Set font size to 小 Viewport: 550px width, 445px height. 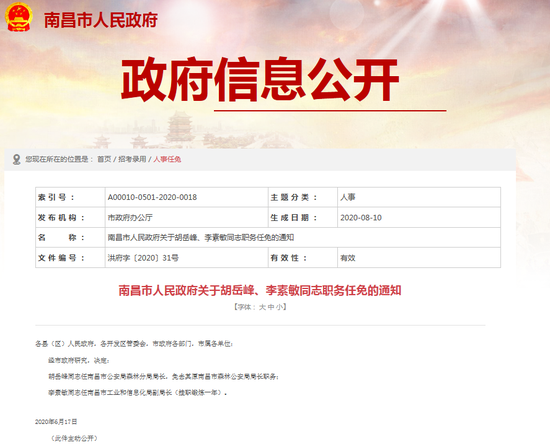click(279, 307)
